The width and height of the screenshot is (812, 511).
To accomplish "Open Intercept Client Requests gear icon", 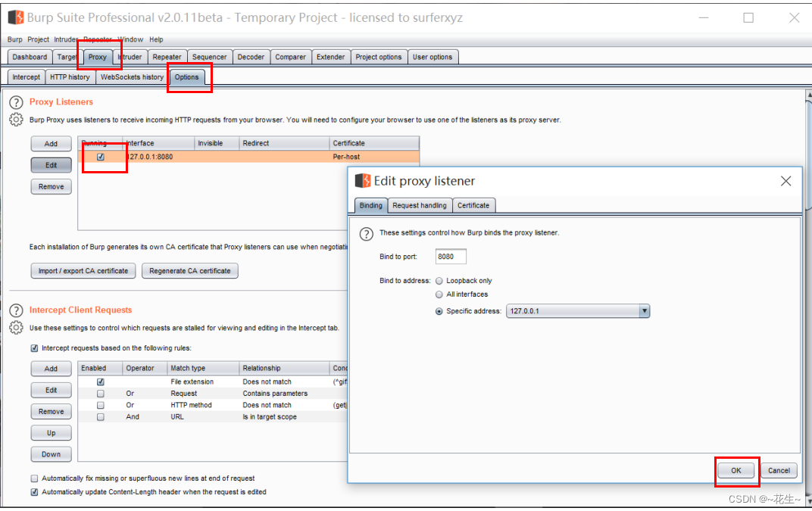I will coord(16,328).
